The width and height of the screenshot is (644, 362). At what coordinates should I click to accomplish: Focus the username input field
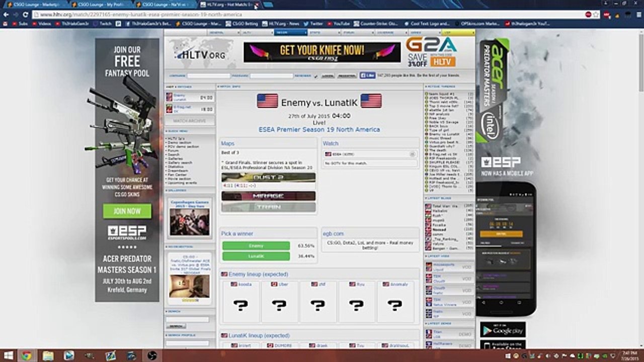click(208, 76)
